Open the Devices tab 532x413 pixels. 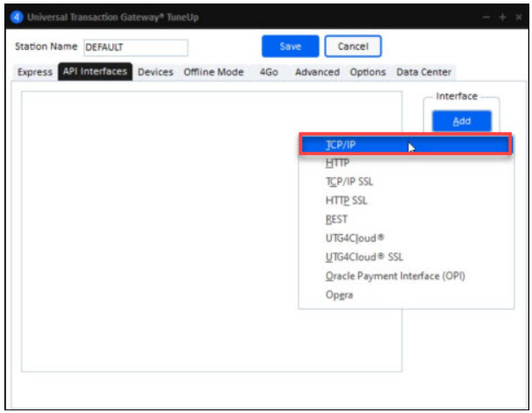coord(155,72)
